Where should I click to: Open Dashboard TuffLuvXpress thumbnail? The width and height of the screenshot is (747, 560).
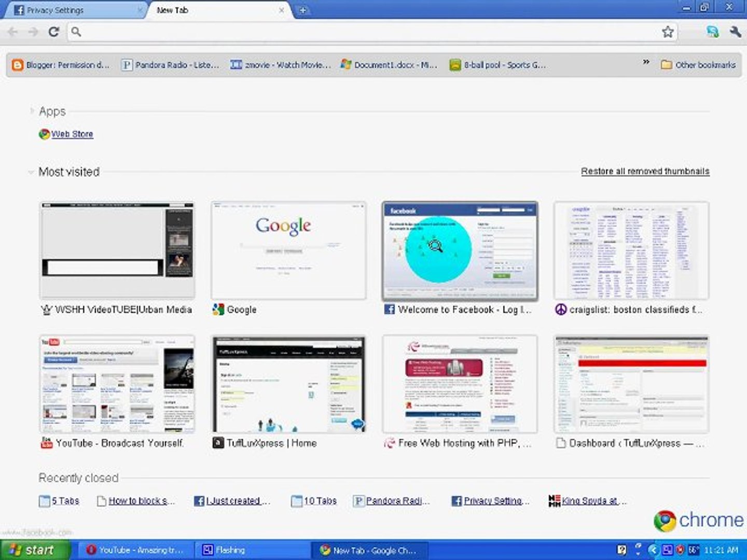pos(631,384)
